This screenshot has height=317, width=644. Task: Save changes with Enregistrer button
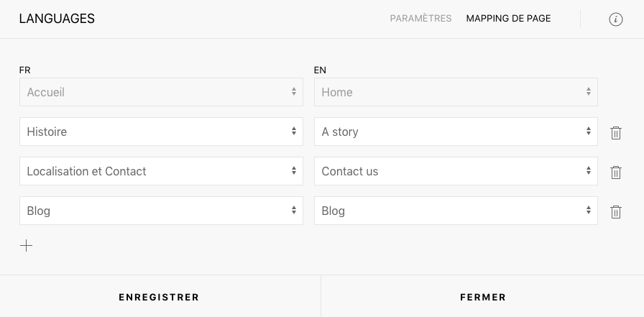159,297
